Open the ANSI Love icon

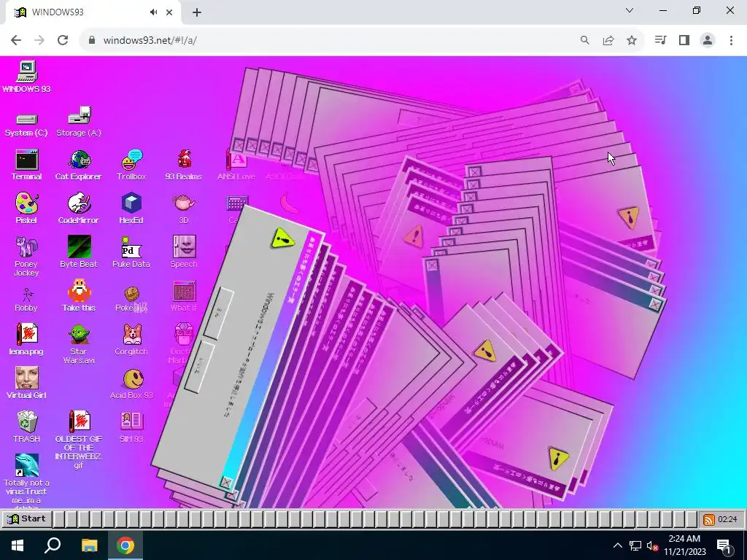tap(236, 160)
